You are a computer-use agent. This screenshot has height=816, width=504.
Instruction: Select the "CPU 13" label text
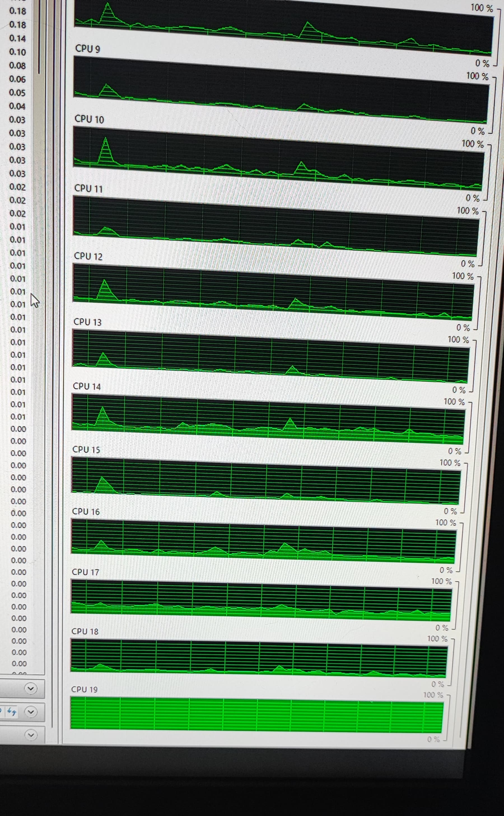(87, 322)
